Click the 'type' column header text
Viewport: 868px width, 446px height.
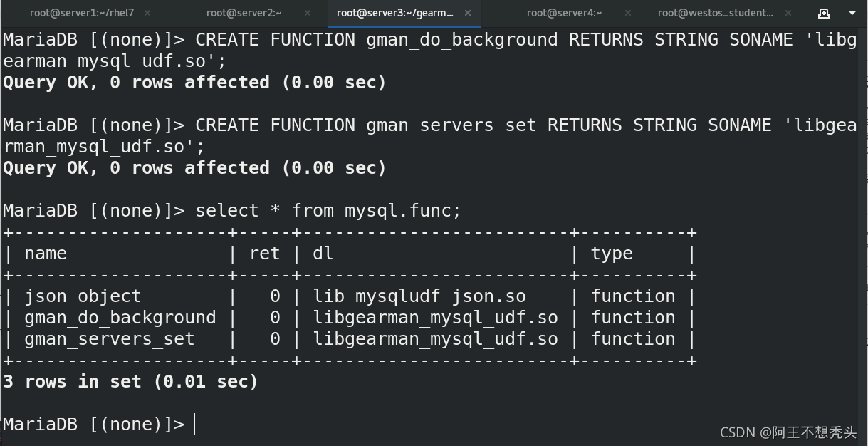612,254
